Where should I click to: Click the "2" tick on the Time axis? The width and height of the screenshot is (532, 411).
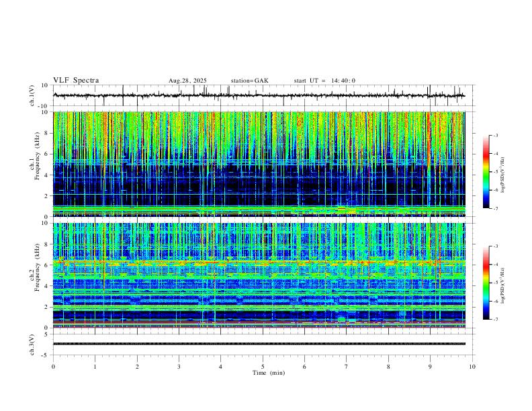pyautogui.click(x=137, y=367)
